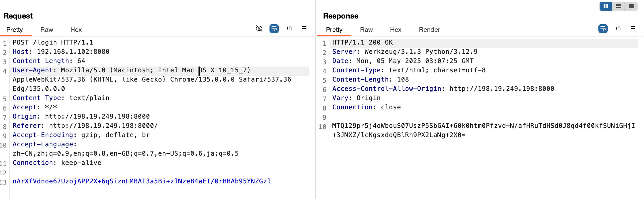Viewport: 644px width, 199px height.
Task: Open the Response panel hamburger menu
Action: coord(633,28)
